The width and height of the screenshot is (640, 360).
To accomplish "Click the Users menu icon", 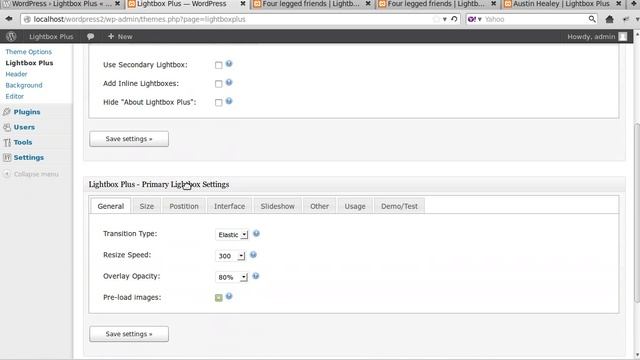I will 7,127.
